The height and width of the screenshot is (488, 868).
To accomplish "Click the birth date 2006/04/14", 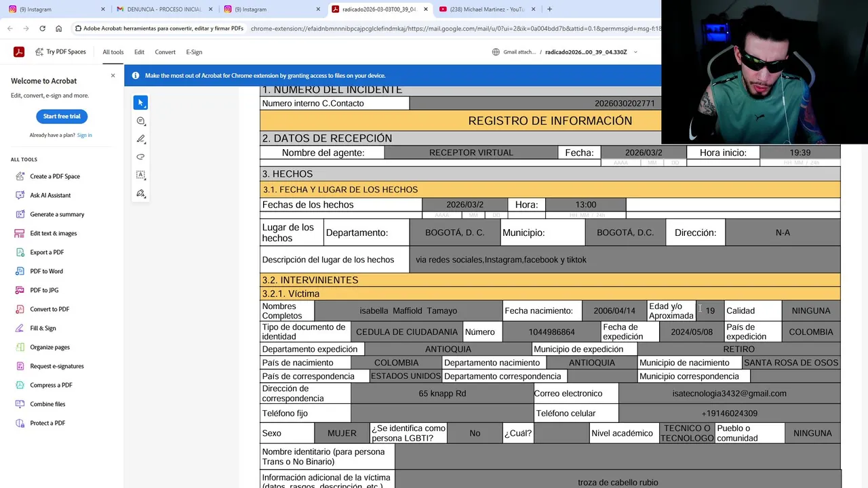I will (614, 311).
